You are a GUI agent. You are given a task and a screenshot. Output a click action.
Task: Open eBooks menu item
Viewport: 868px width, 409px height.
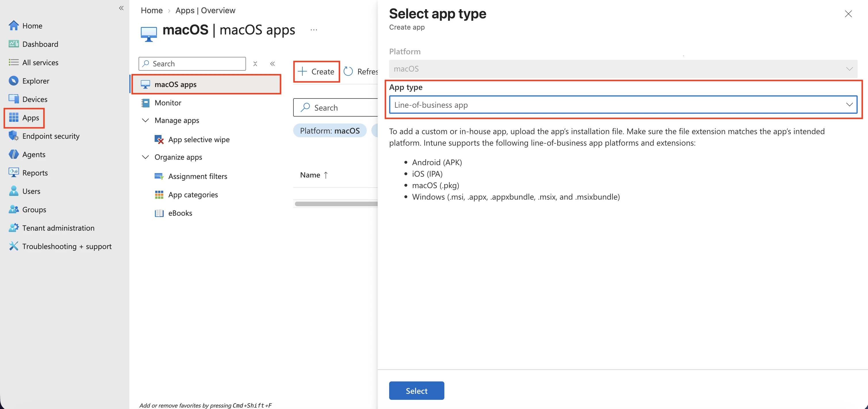tap(173, 213)
